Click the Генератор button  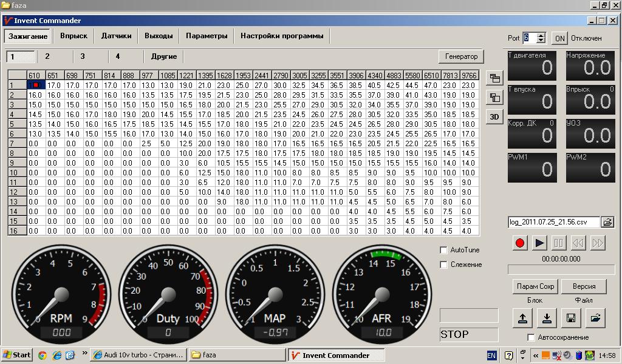(462, 56)
